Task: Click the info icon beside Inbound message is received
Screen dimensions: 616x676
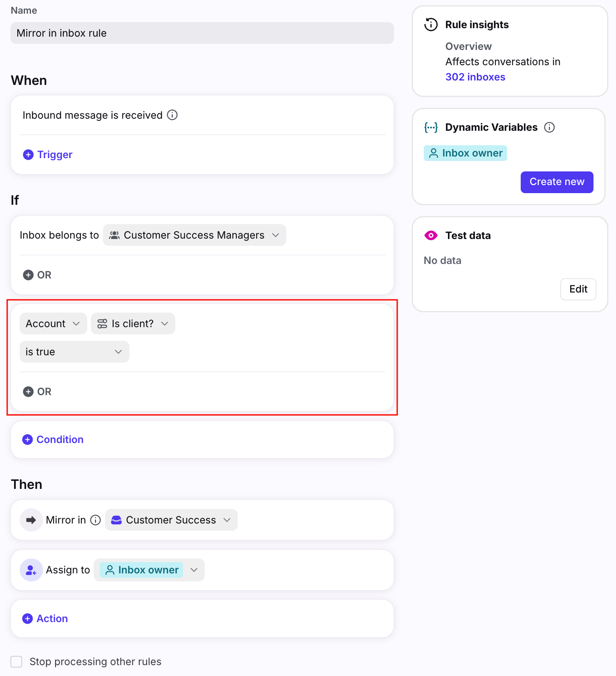Action: [x=172, y=115]
